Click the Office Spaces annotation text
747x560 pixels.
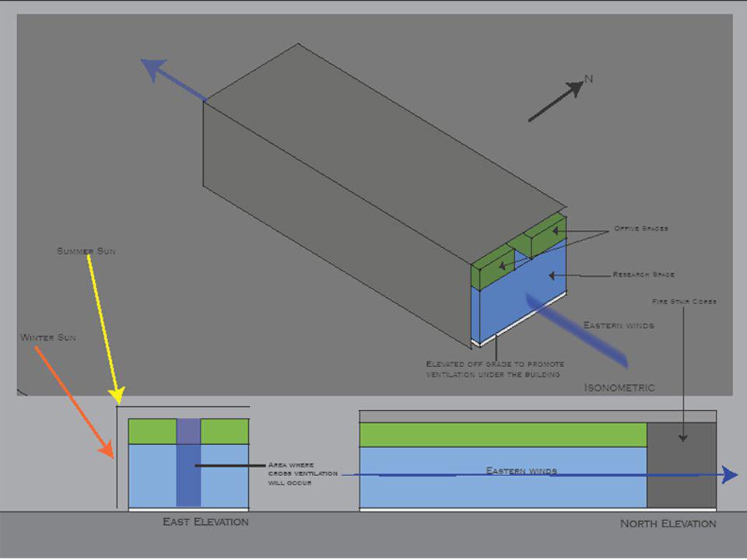tap(640, 229)
